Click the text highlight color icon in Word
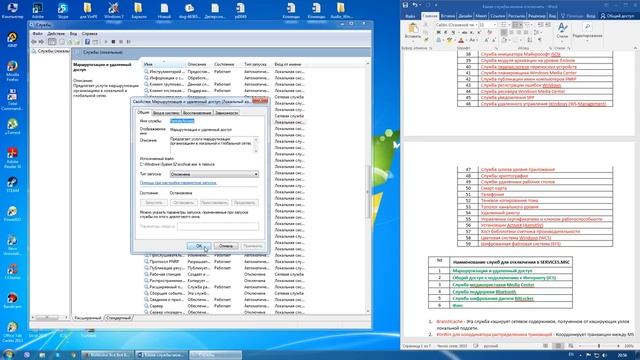Image resolution: width=640 pixels, height=360 pixels. coord(449,40)
